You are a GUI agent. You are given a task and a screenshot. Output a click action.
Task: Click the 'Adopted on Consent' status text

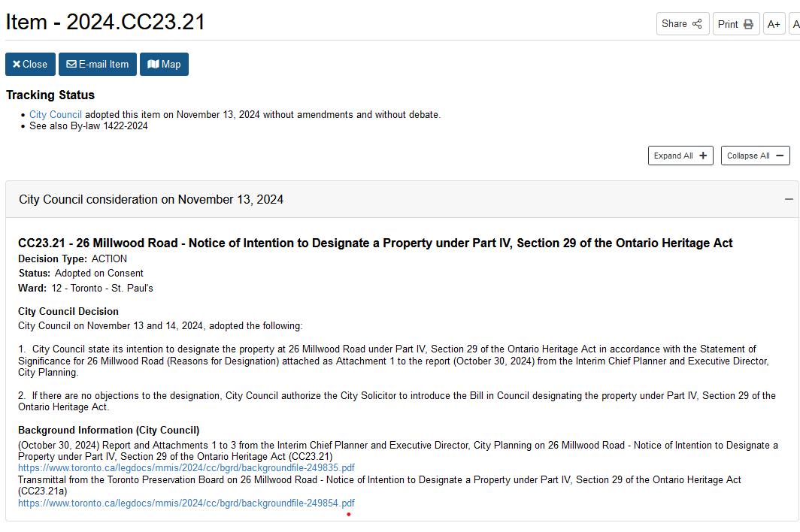[98, 273]
